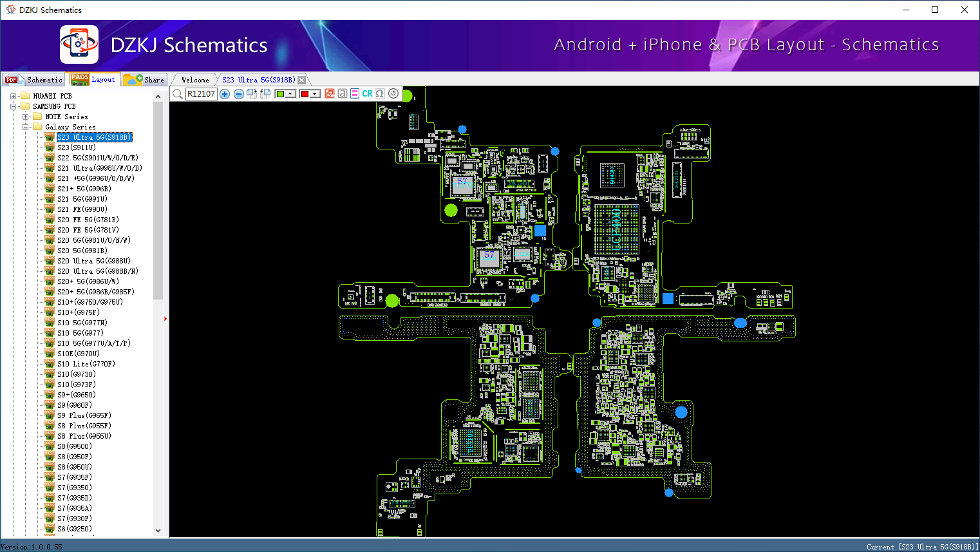
Task: Click the cyan CR toolbar icon
Action: 367,94
